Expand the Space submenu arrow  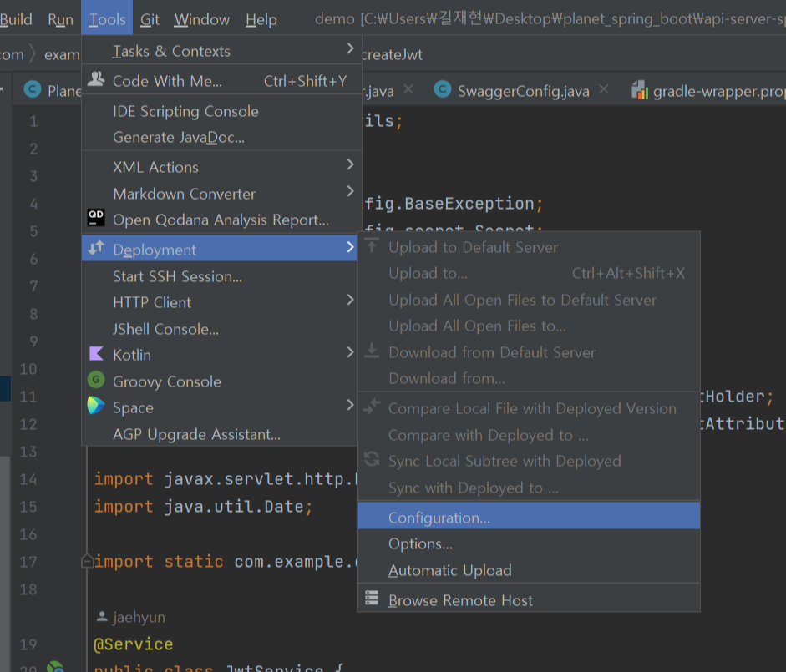[350, 405]
